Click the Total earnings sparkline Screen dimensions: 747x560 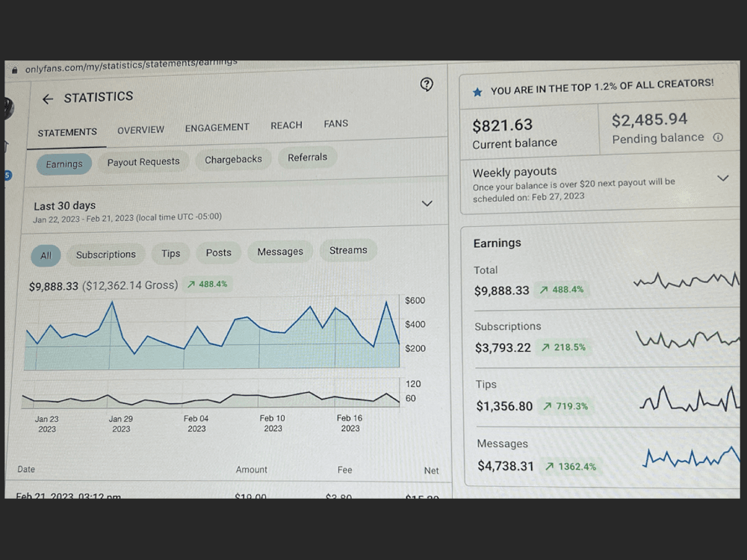(x=686, y=280)
